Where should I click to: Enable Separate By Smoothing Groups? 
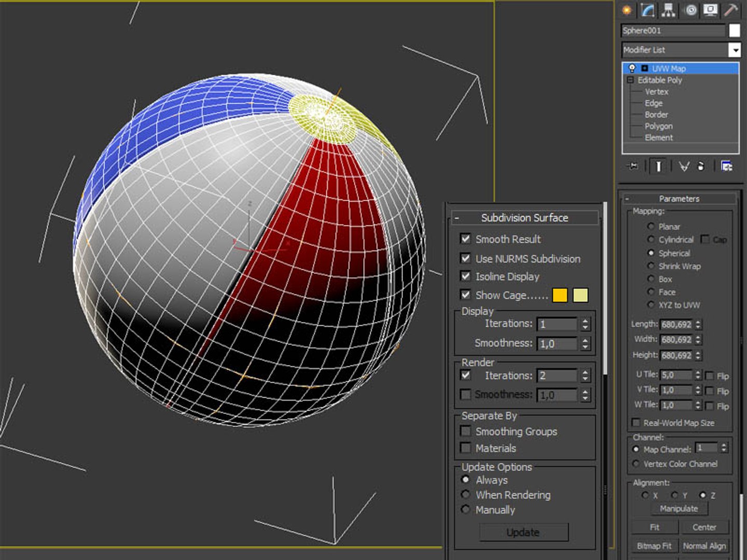tap(466, 431)
